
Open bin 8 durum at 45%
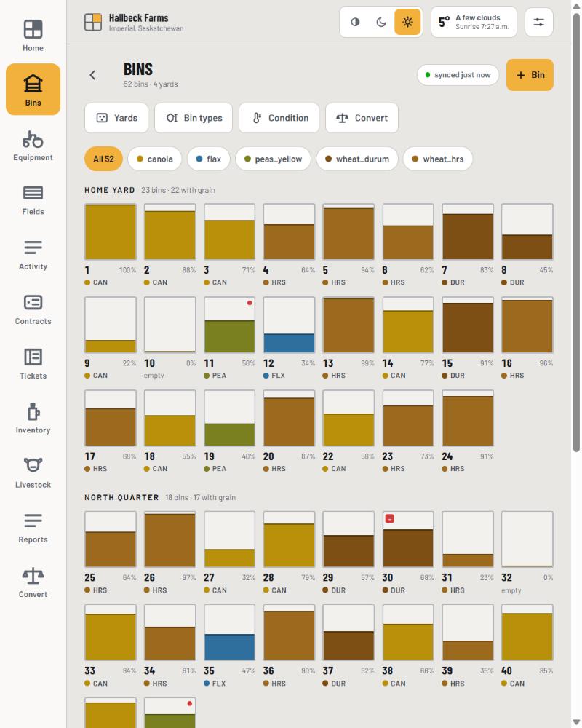(x=527, y=245)
